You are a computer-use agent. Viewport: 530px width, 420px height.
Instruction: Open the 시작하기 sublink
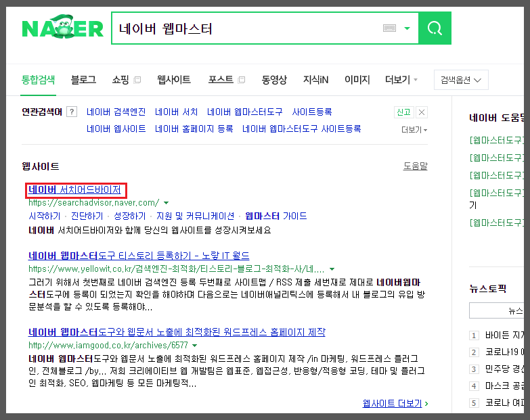coord(44,216)
